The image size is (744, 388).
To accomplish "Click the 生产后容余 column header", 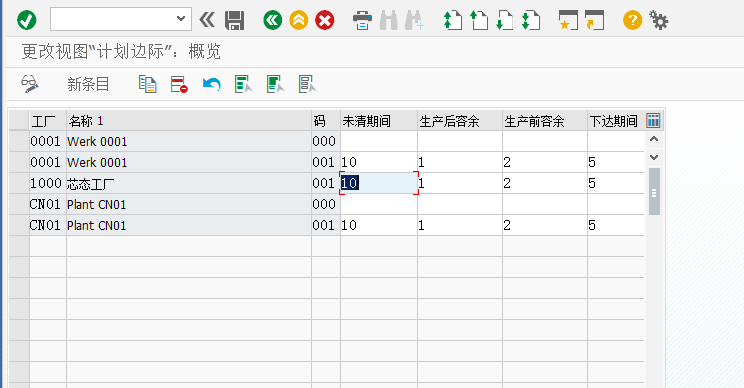I will (460, 121).
